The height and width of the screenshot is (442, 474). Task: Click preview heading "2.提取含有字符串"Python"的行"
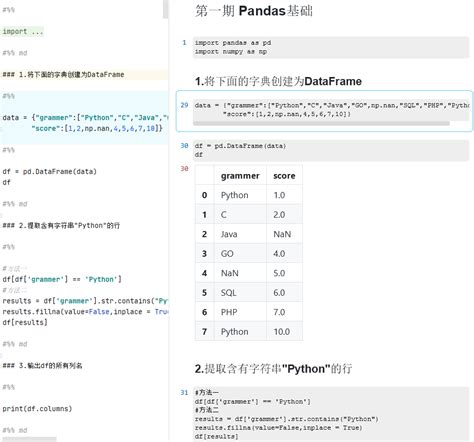coord(273,369)
